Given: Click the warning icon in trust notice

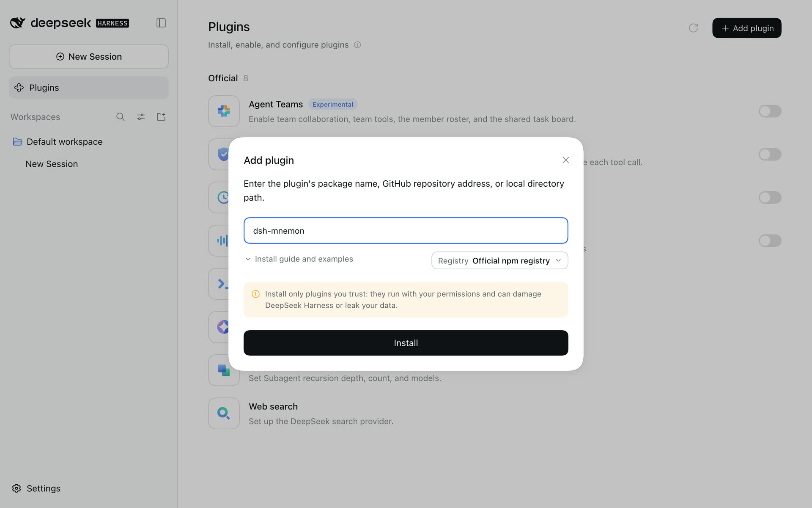Looking at the screenshot, I should pyautogui.click(x=255, y=294).
